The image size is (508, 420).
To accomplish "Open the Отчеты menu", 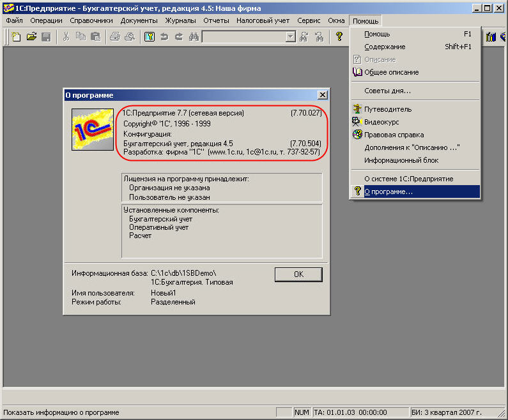I will pos(216,20).
